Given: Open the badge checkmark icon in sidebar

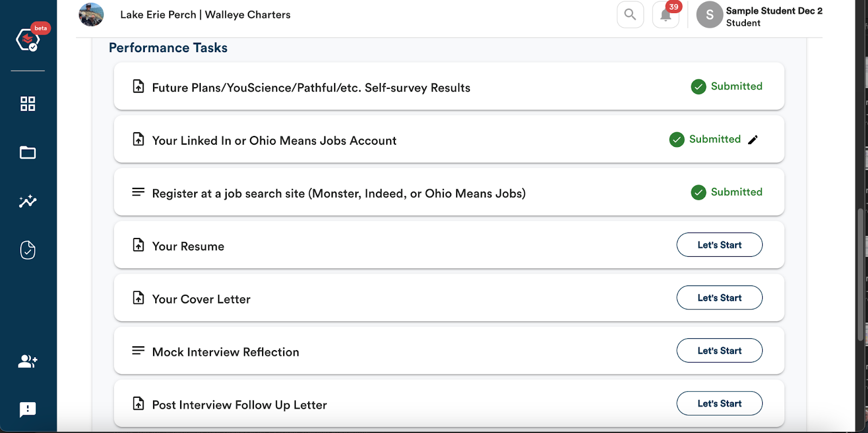Looking at the screenshot, I should (28, 250).
